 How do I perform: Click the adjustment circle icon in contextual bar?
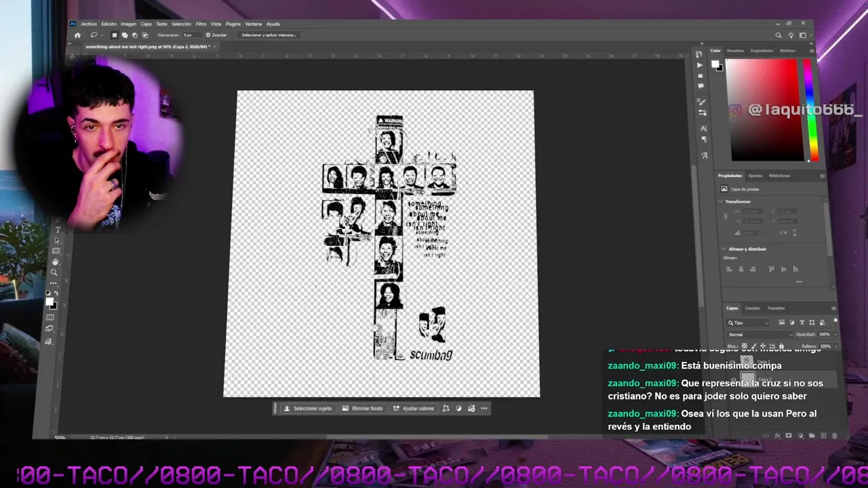click(x=458, y=408)
